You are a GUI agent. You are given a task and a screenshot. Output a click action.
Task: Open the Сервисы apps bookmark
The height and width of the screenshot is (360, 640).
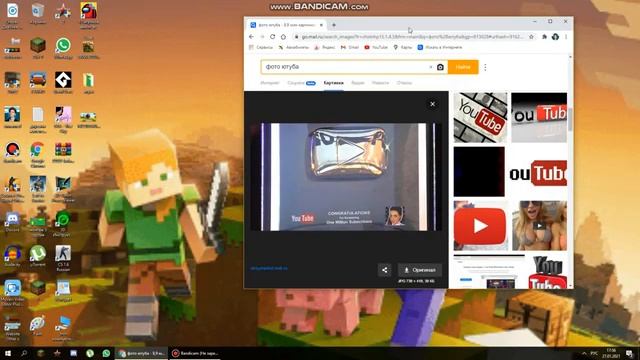tap(260, 47)
